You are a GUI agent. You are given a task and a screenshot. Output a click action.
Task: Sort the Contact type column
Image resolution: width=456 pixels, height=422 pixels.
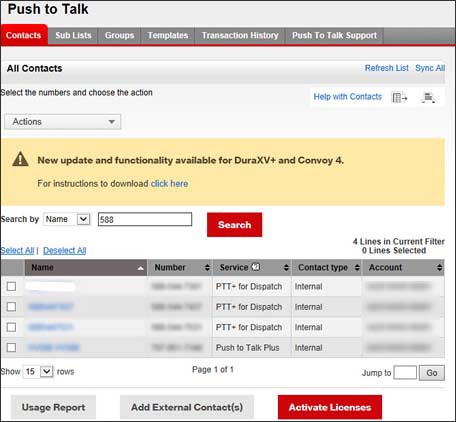(357, 267)
